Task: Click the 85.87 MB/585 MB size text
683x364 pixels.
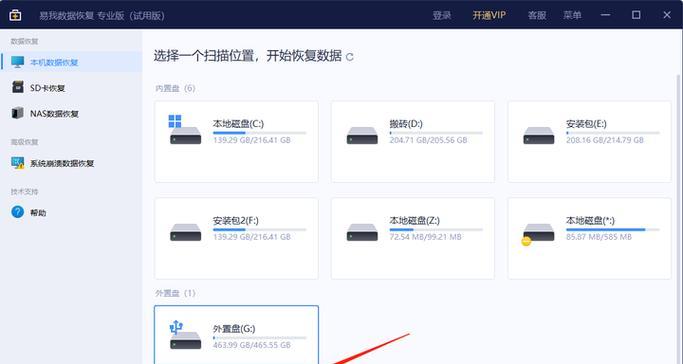Action: tap(599, 237)
